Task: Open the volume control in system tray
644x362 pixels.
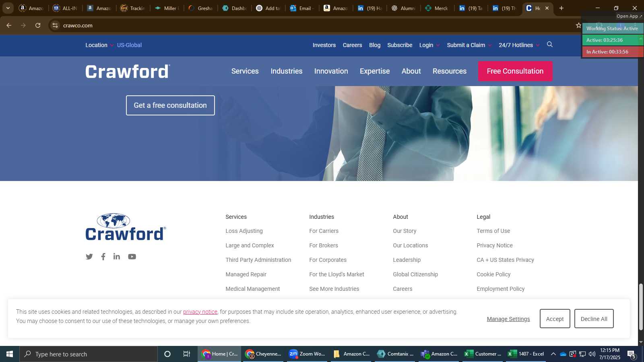Action: tap(592, 354)
